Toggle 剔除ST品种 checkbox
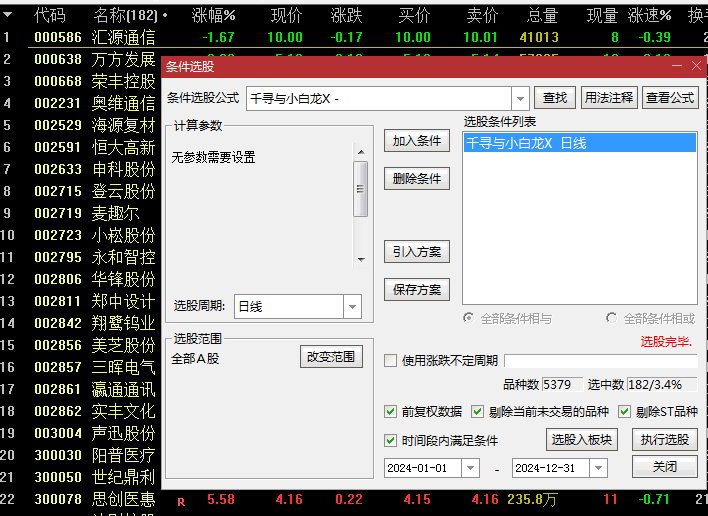708x516 pixels. (x=624, y=412)
